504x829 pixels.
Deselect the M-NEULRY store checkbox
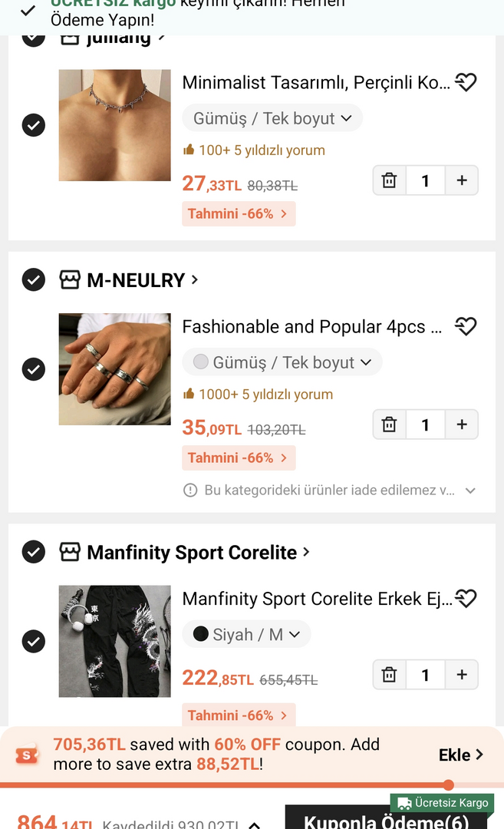point(34,280)
